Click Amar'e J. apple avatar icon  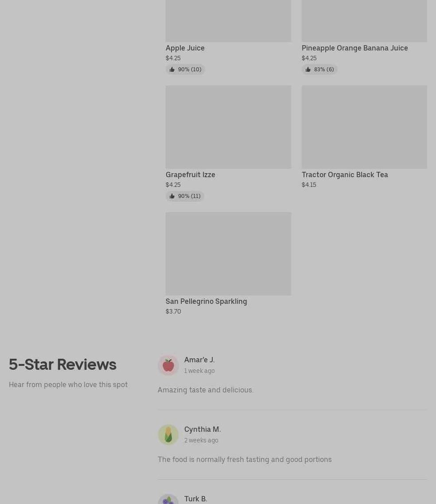click(x=168, y=365)
